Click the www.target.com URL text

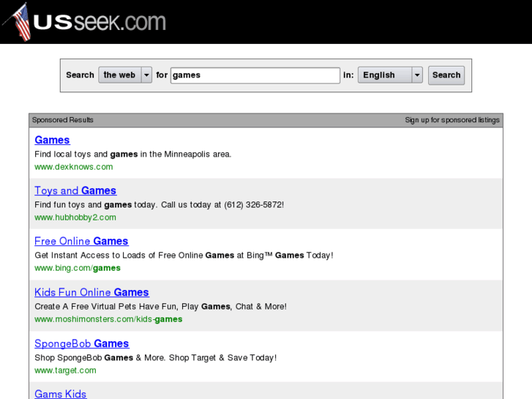click(65, 370)
